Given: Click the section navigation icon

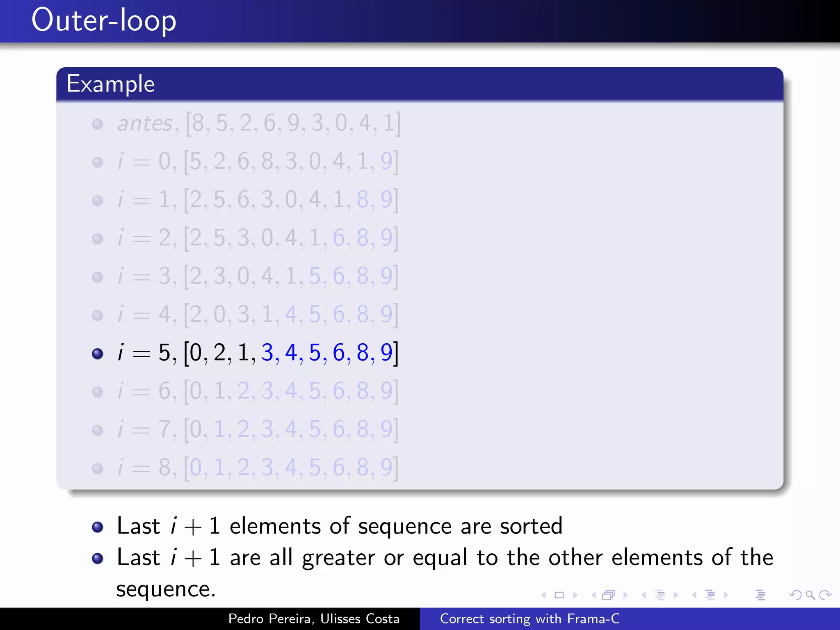Looking at the screenshot, I should click(710, 595).
